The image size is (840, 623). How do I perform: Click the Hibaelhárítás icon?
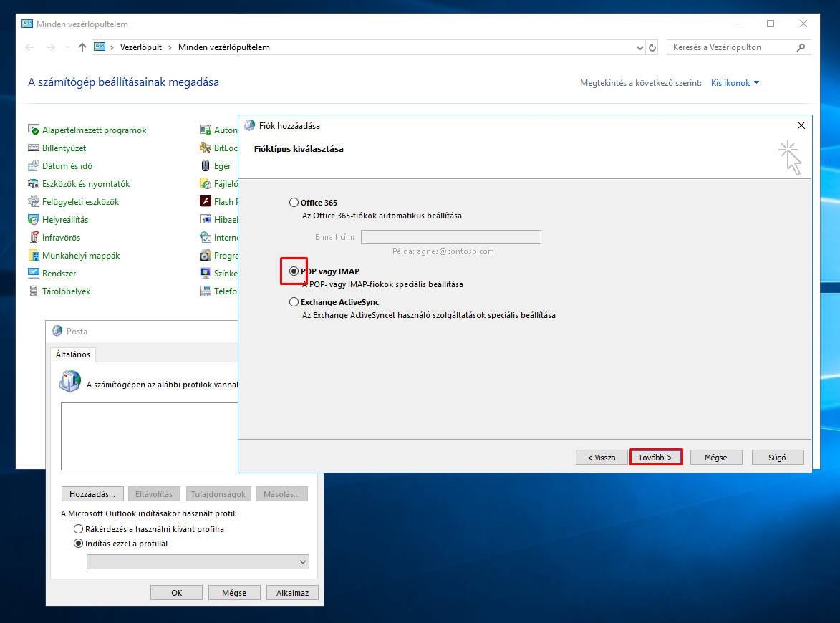click(206, 220)
